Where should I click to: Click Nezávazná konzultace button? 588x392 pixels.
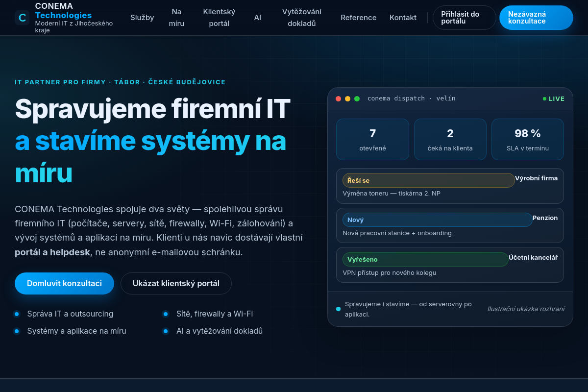pos(536,18)
